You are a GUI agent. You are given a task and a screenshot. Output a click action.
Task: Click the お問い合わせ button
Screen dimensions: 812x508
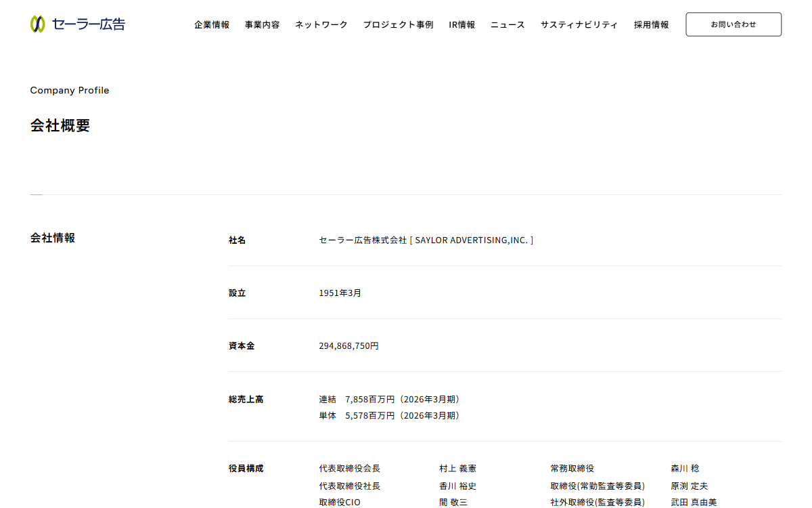(734, 24)
